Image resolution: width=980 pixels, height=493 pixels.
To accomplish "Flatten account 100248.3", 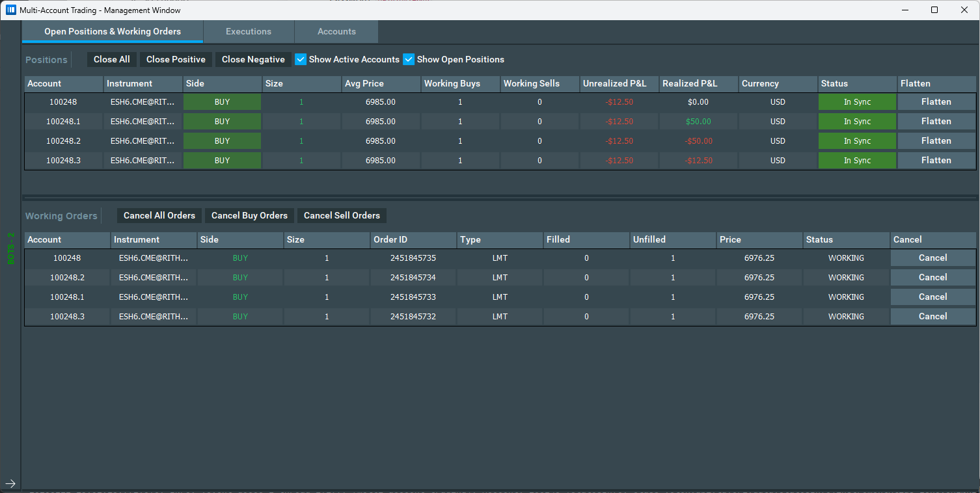I will [936, 160].
